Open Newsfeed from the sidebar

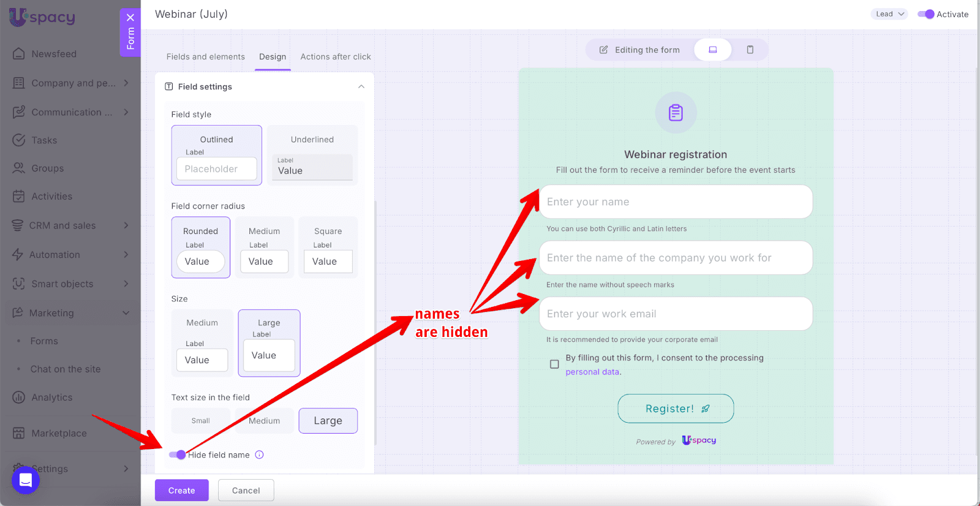coord(54,54)
